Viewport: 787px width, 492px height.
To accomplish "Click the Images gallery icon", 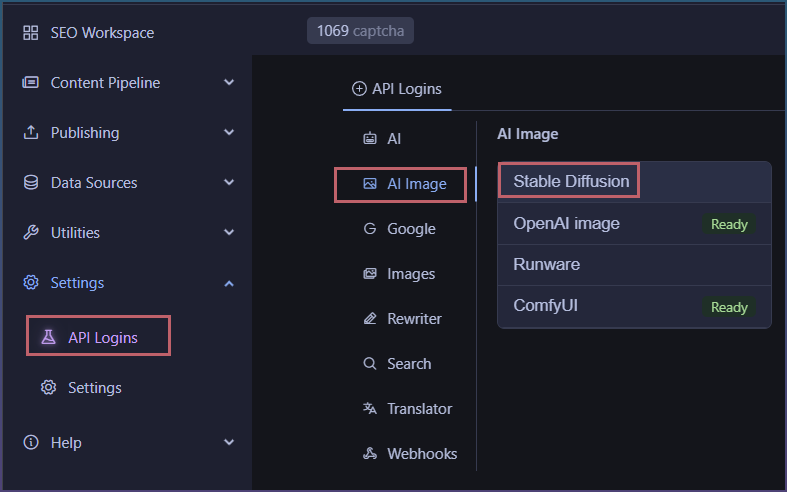I will (370, 274).
